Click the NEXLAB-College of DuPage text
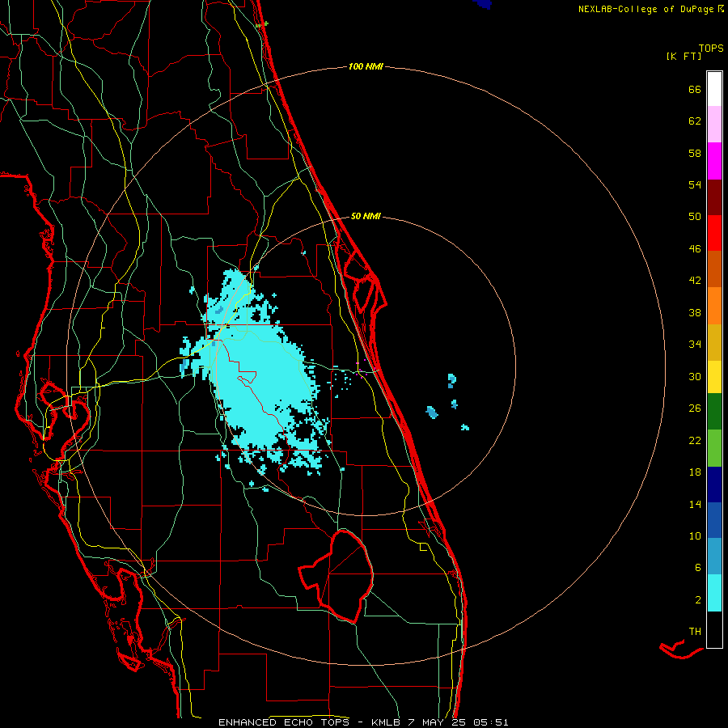This screenshot has height=728, width=728. 645,9
